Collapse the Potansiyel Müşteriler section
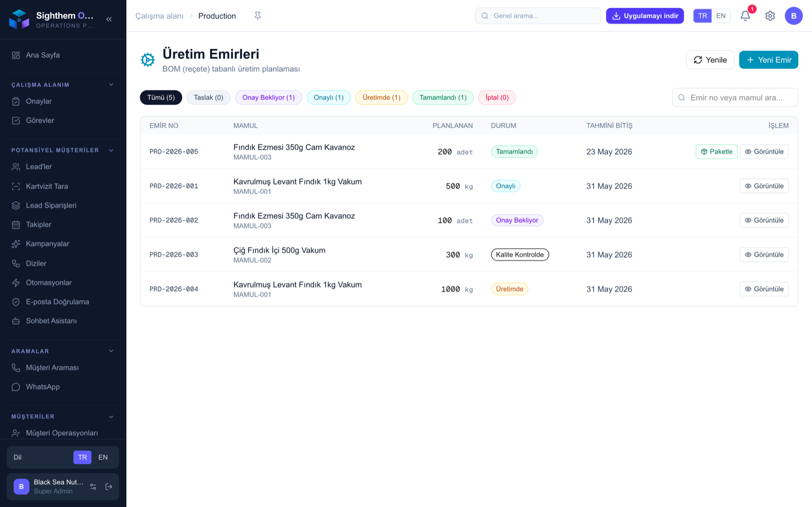This screenshot has width=812, height=507. click(111, 150)
